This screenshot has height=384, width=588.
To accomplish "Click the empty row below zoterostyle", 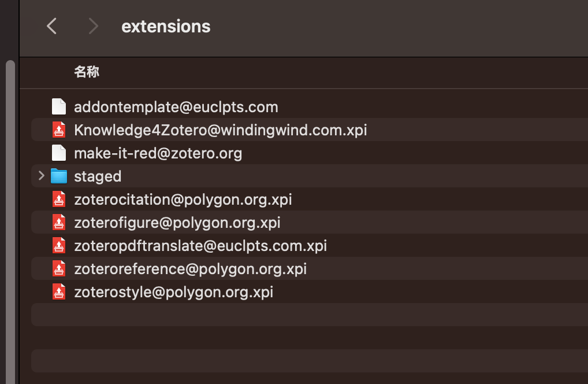I will [x=310, y=315].
